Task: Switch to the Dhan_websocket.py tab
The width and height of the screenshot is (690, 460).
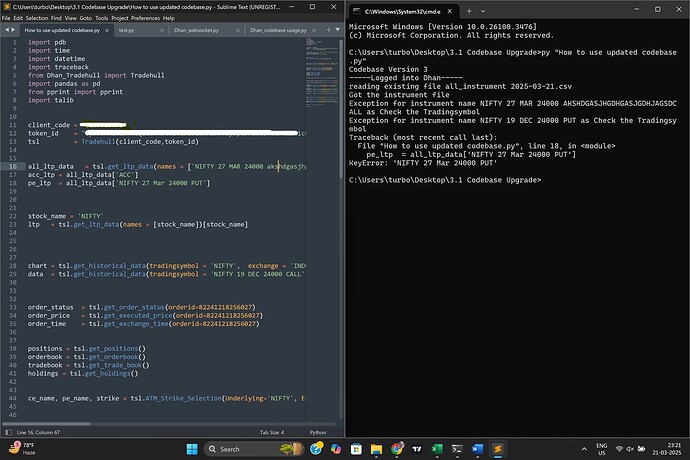Action: [x=196, y=30]
